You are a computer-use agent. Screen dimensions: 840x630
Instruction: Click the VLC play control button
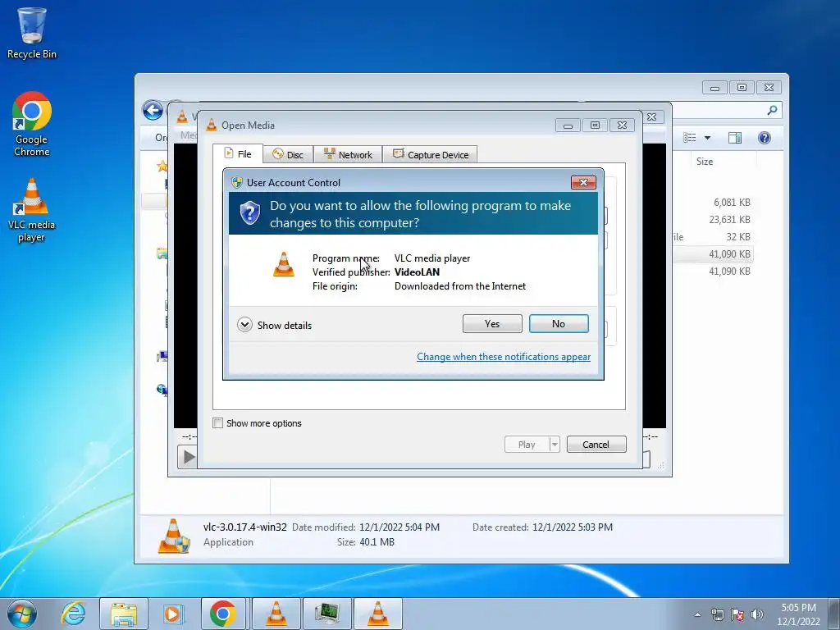point(188,457)
